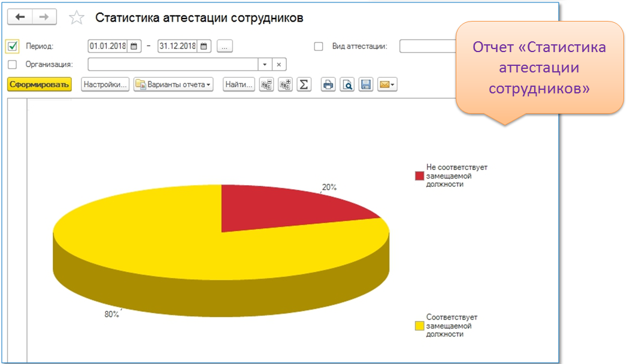Open Настройки... report settings
The image size is (627, 364).
[x=105, y=85]
